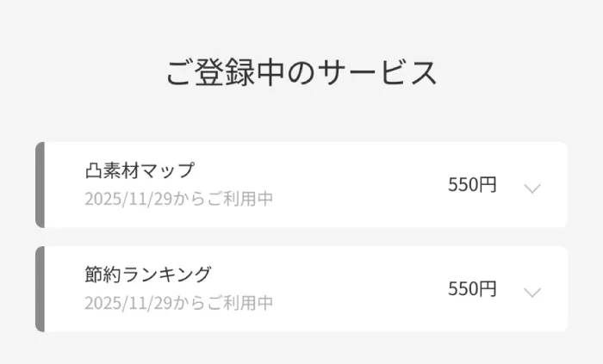
Task: Click the start date under 節約ランキング
Action: point(178,303)
